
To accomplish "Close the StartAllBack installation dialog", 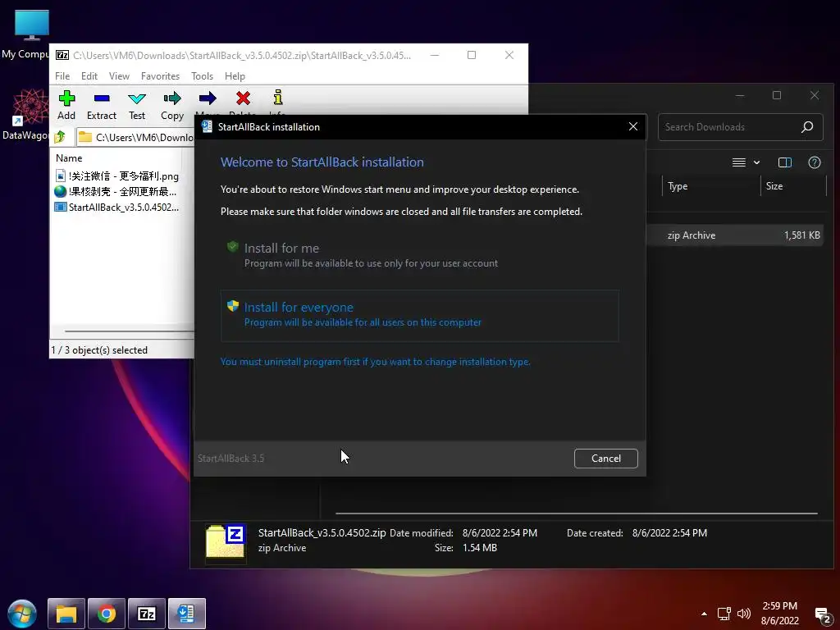I will click(x=632, y=126).
